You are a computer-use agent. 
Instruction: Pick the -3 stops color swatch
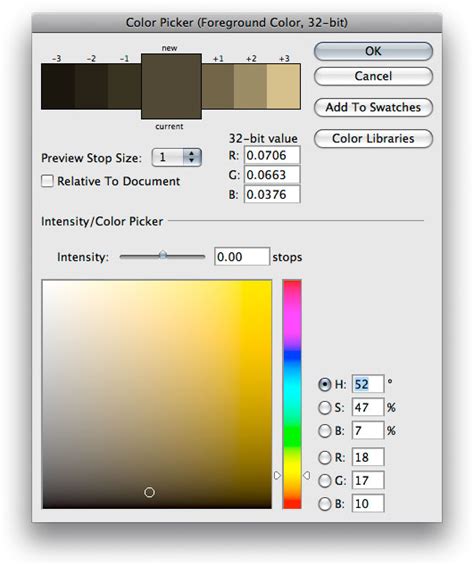point(58,86)
